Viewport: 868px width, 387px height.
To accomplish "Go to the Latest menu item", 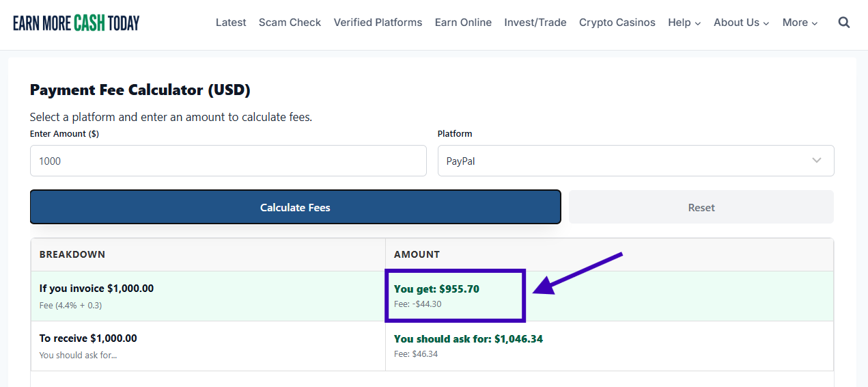I will [x=231, y=23].
